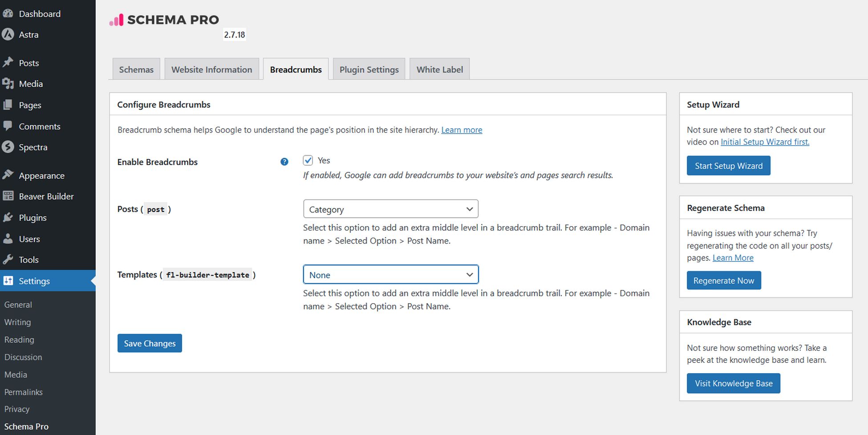Click the Setup Wizard panel heading
Image resolution: width=868 pixels, height=435 pixels.
pyautogui.click(x=713, y=104)
